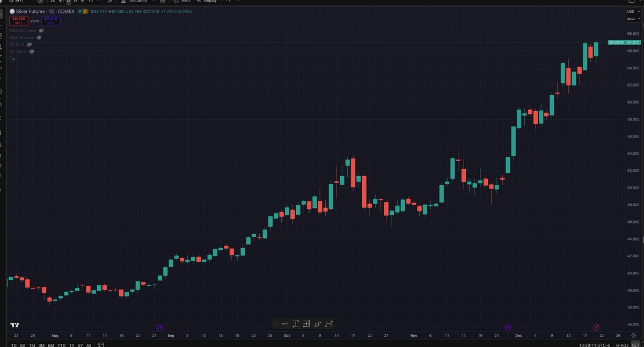644x347 pixels.
Task: Click the 50.000 price axis label
Action: coord(633,187)
